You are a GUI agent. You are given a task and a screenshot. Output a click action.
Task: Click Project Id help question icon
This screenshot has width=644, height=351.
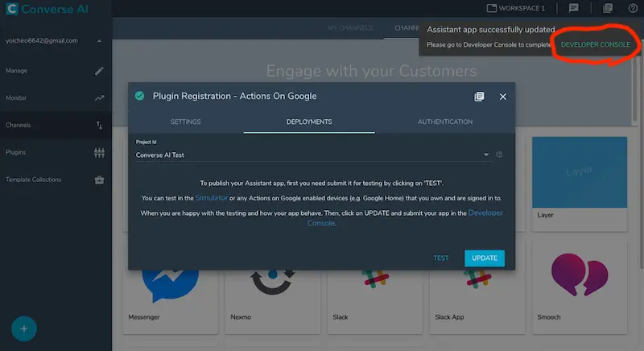pos(499,155)
